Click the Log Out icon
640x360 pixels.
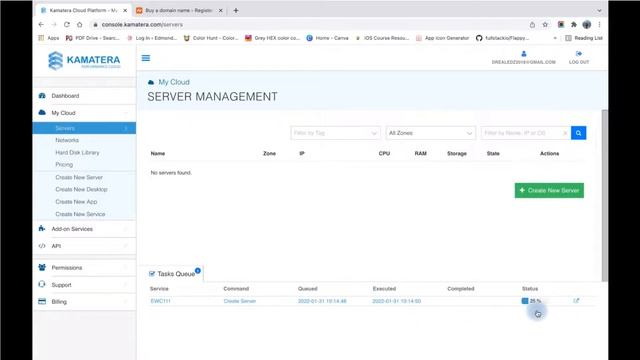578,53
